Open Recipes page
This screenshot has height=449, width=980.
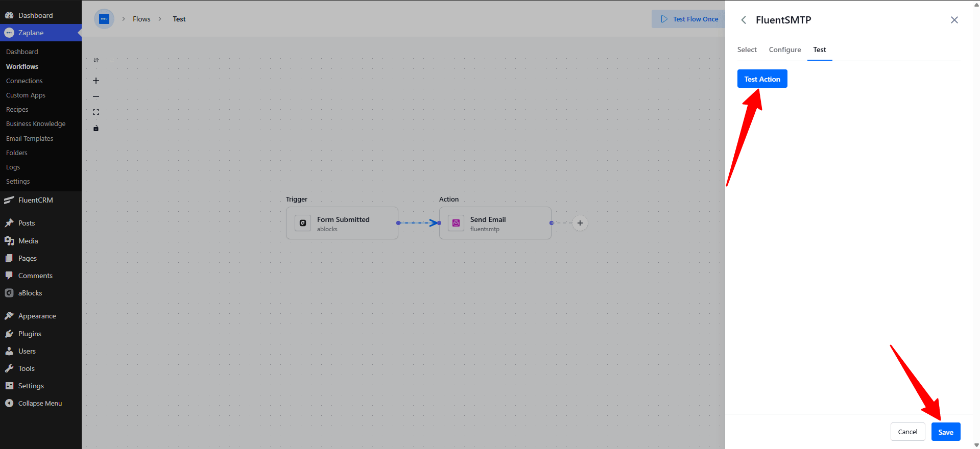coord(17,109)
